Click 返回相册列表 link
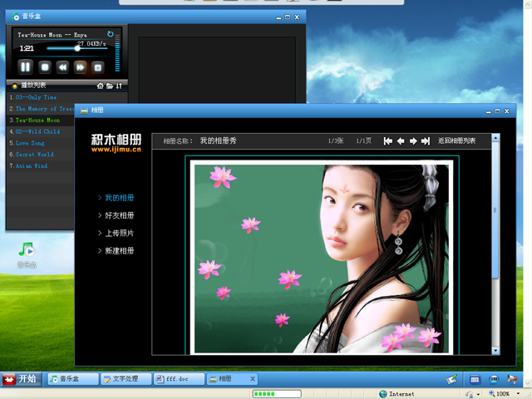532x399 pixels. click(x=456, y=140)
